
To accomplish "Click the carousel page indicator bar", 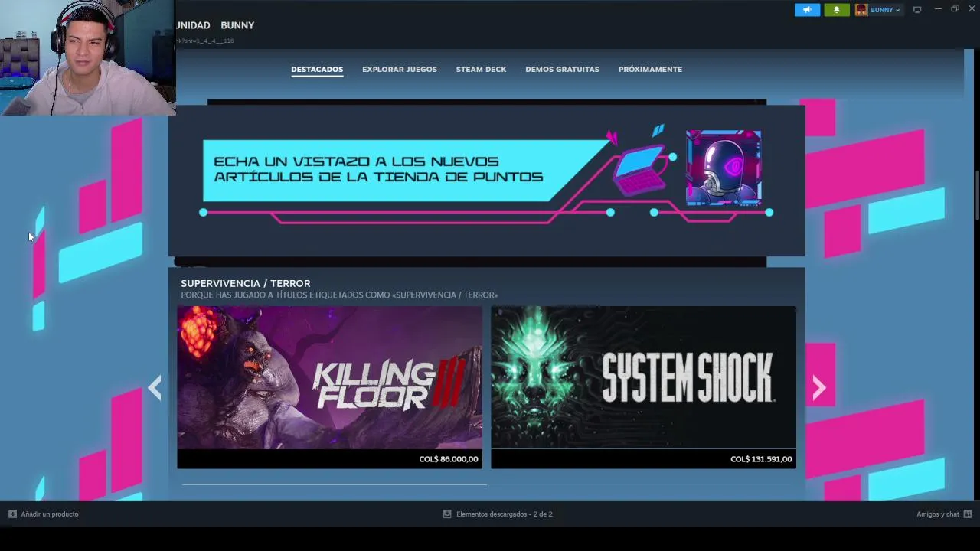I will tap(334, 484).
